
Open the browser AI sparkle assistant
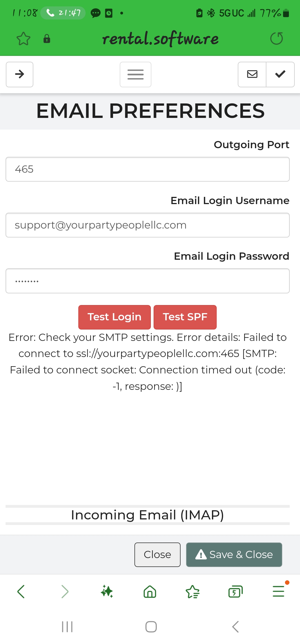pyautogui.click(x=107, y=591)
